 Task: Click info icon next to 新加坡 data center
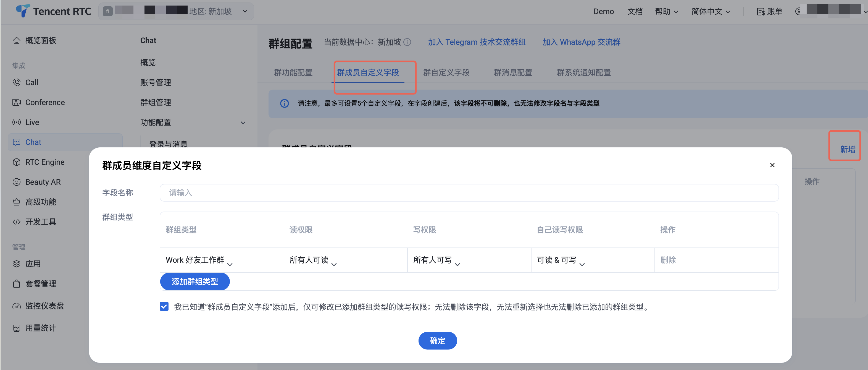pos(407,42)
